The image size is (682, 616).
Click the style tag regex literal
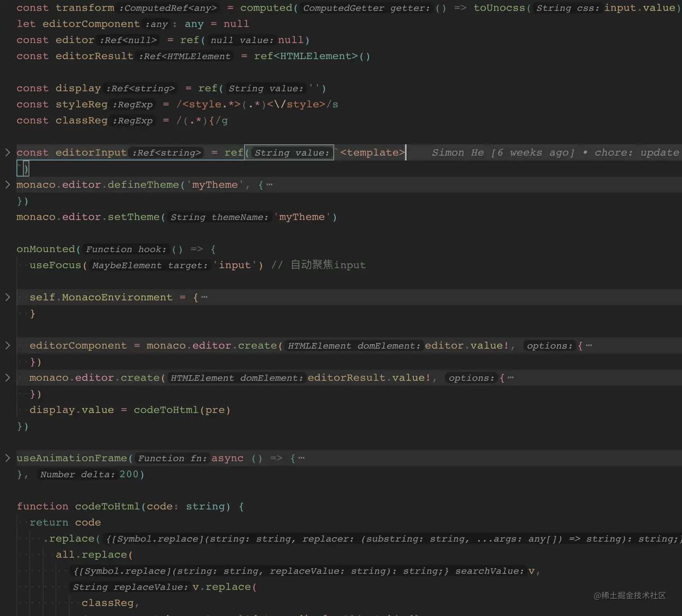(257, 104)
